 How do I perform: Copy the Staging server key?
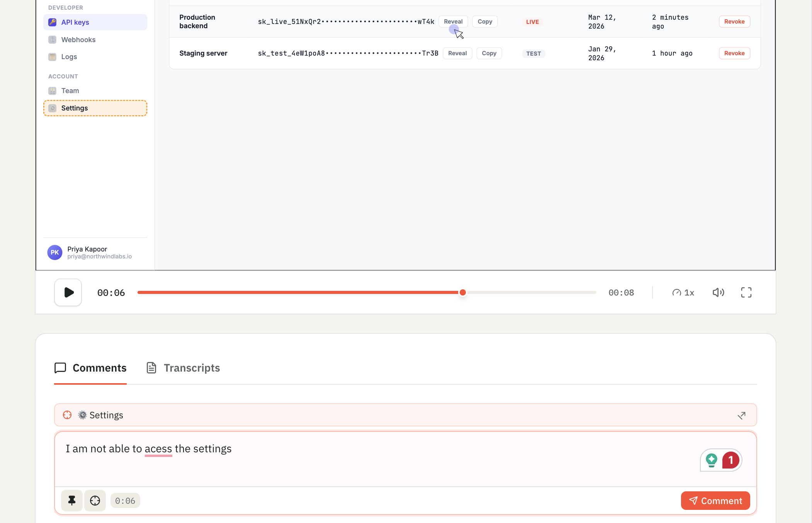click(x=489, y=53)
